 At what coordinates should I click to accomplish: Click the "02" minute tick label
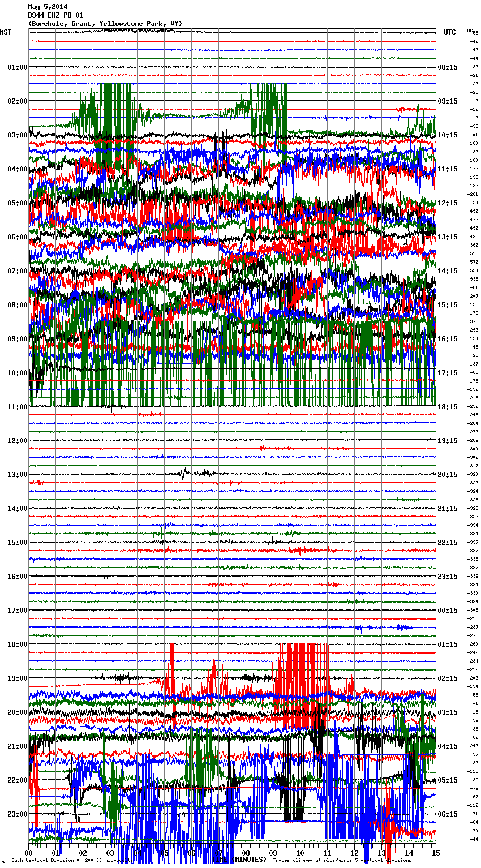coord(83,853)
